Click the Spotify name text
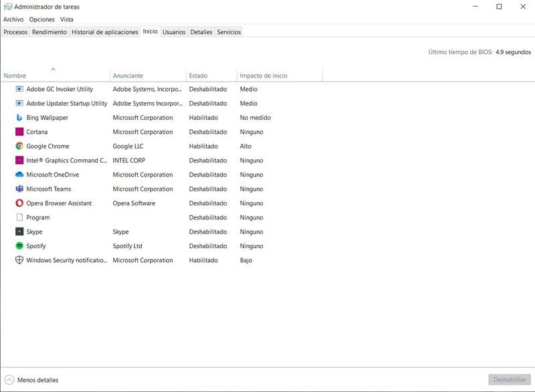The width and height of the screenshot is (535, 392). tap(36, 246)
